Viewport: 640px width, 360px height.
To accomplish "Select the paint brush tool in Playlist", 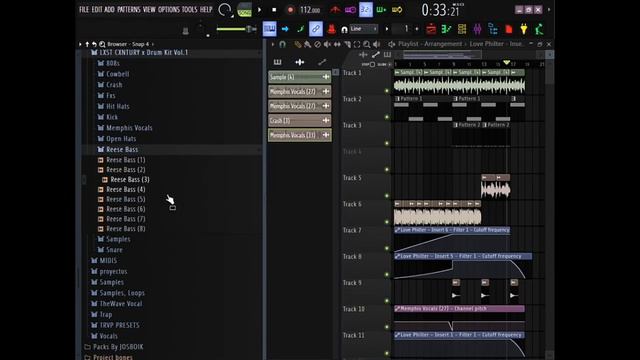I will coord(307,44).
